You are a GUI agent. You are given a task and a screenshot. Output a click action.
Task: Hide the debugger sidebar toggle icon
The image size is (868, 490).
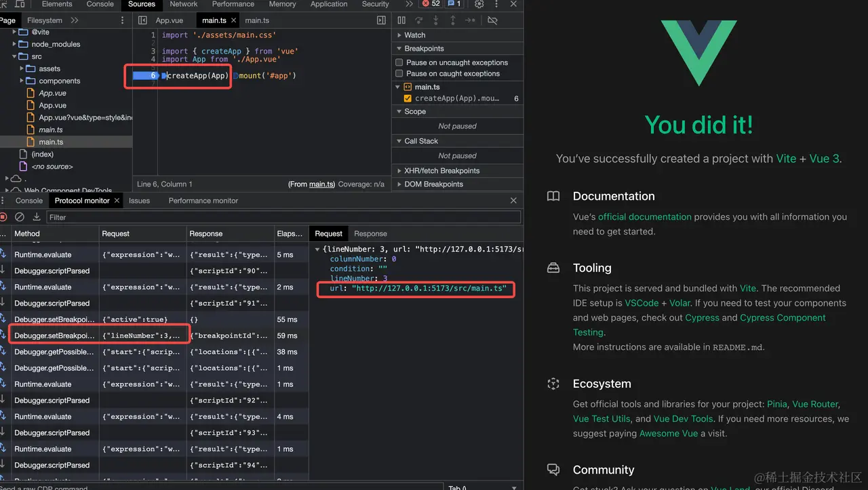[381, 21]
